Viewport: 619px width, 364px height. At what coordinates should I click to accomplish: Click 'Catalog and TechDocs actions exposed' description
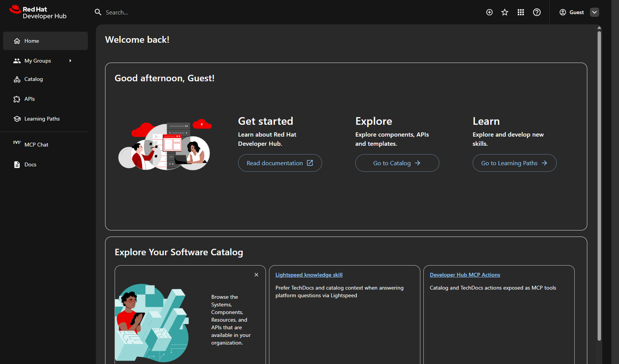coord(493,288)
